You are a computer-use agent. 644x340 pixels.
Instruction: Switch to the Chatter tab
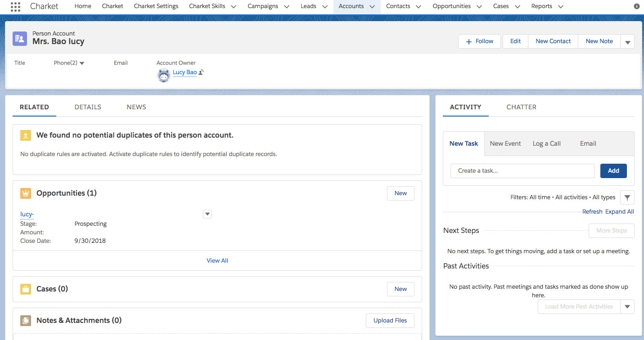pyautogui.click(x=521, y=107)
